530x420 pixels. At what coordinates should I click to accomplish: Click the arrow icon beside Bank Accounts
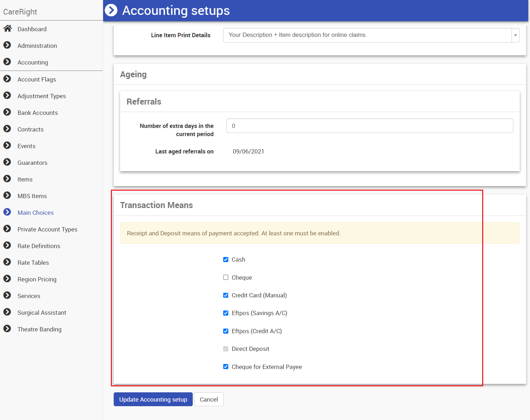7,112
